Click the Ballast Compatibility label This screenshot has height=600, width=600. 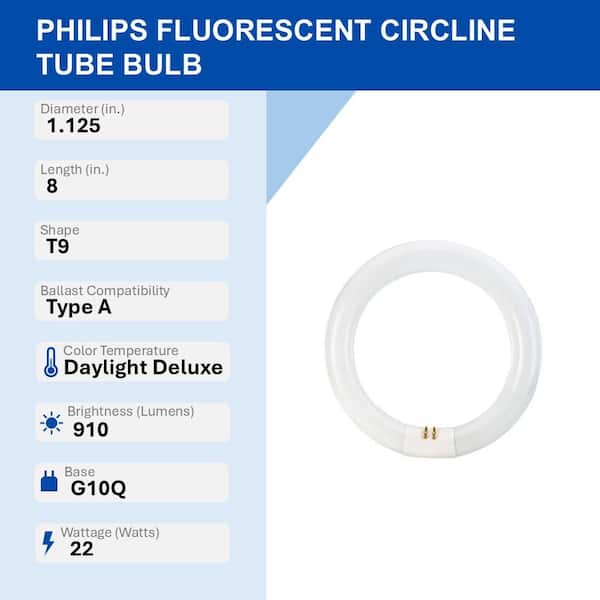coord(105,290)
